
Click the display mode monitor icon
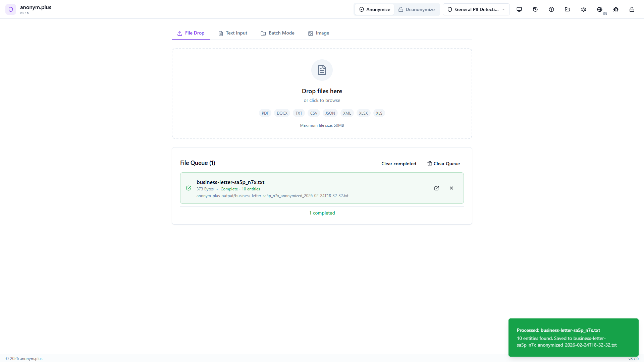519,9
